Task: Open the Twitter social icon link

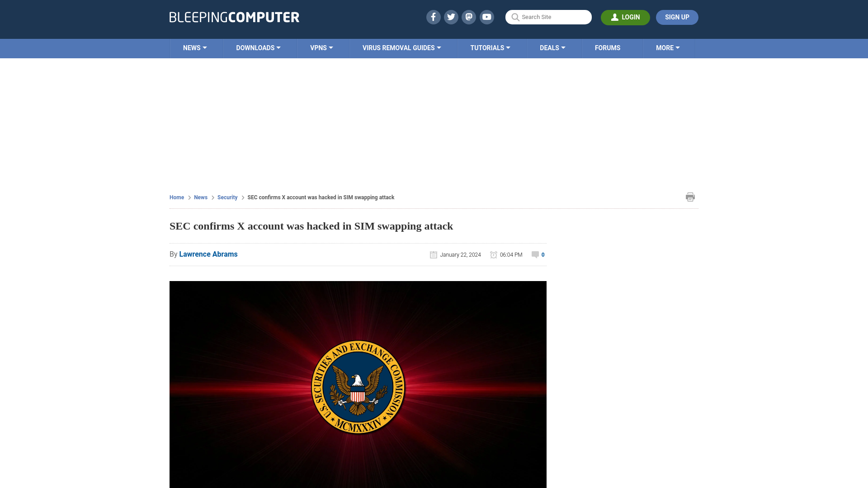Action: [x=451, y=17]
